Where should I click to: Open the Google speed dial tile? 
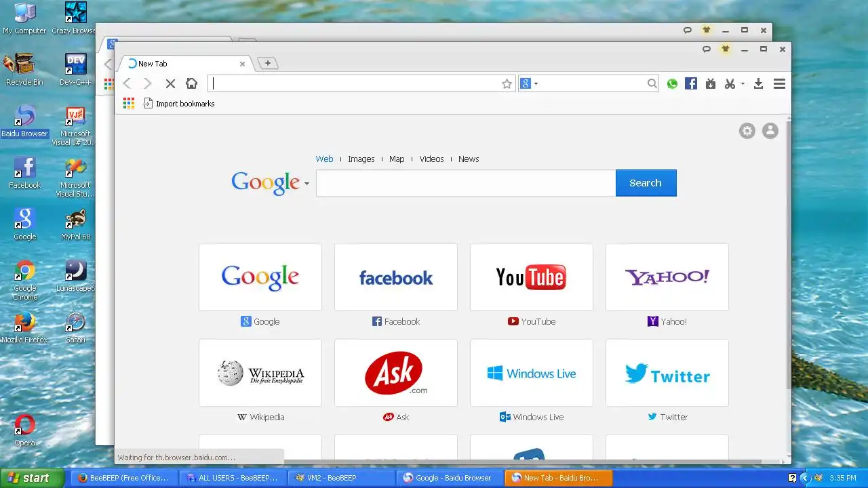[260, 277]
